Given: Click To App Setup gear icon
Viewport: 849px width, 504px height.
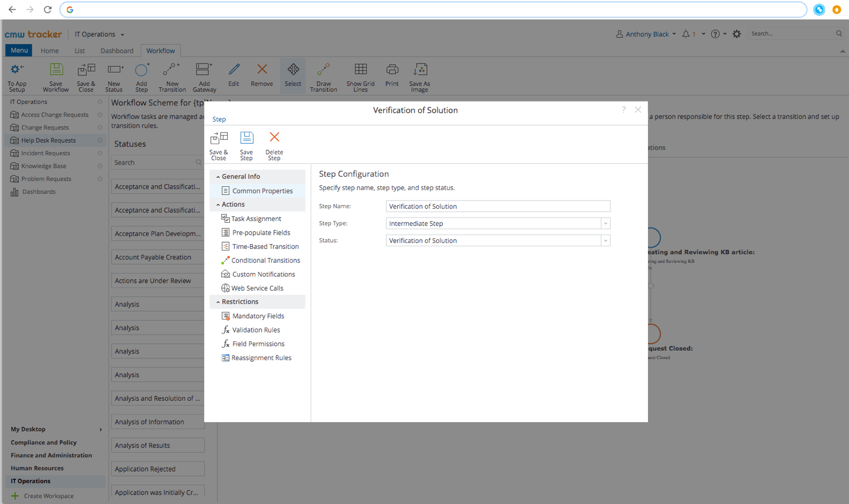Looking at the screenshot, I should pos(17,70).
